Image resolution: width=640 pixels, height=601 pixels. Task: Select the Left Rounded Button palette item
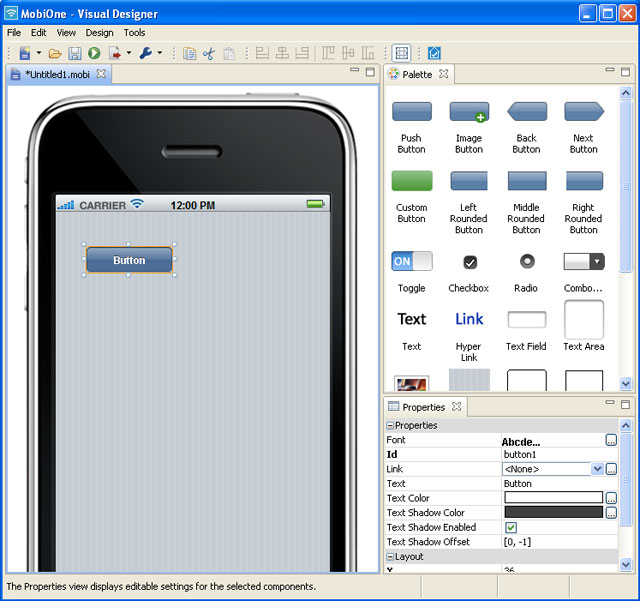coord(469,203)
